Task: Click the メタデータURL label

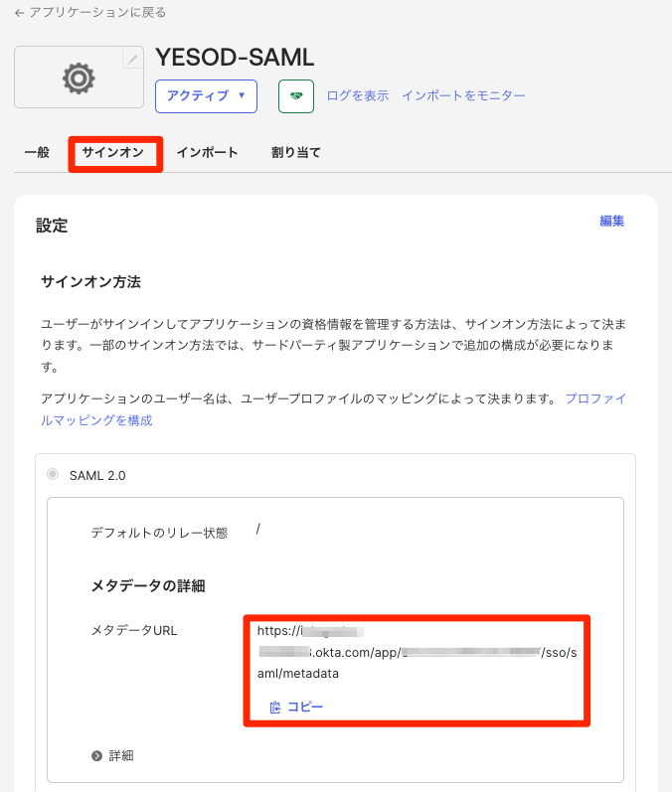Action: 134,630
